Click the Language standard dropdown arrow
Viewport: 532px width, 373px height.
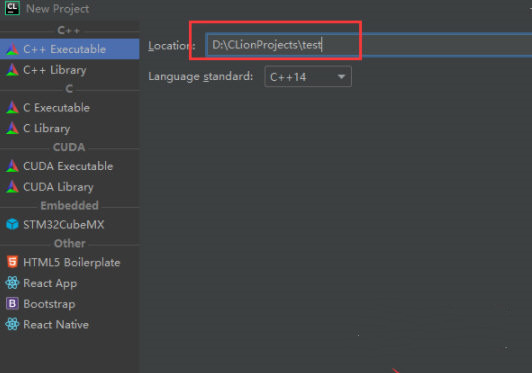(341, 77)
